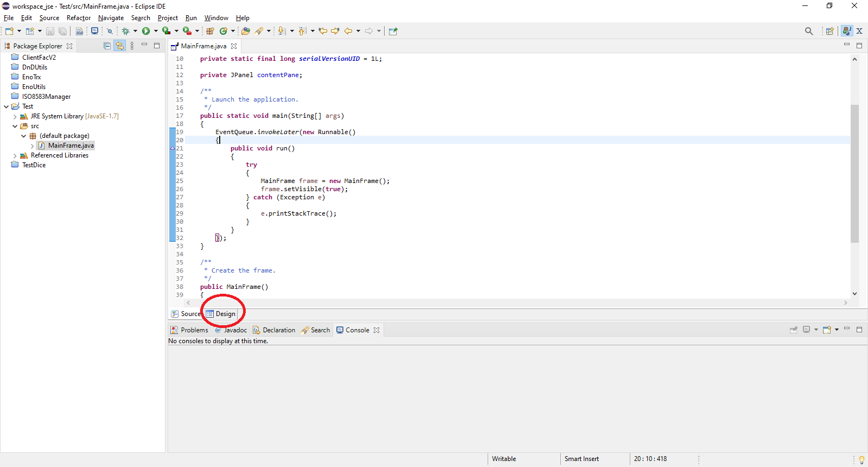Open Package Explorer view menu dots
The height and width of the screenshot is (467, 868).
coord(132,46)
